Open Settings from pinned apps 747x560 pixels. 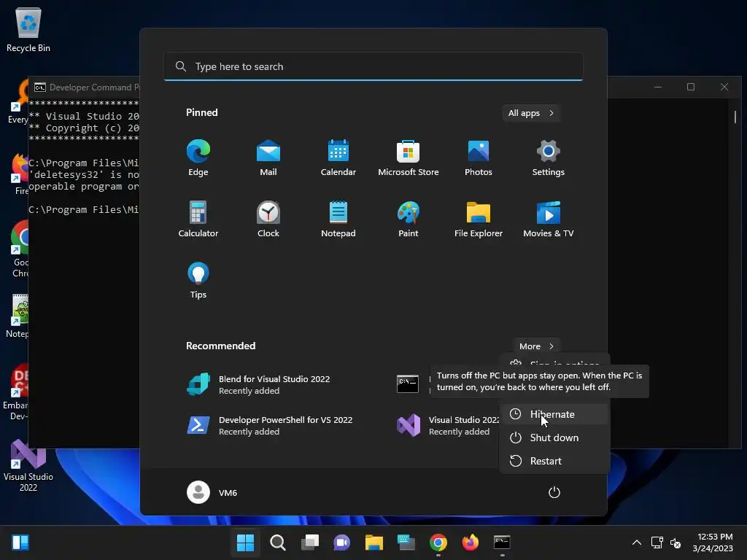(549, 157)
